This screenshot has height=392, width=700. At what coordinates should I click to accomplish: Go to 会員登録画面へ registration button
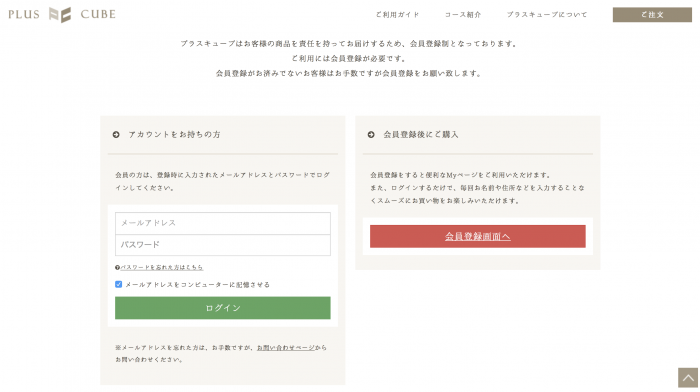point(478,237)
